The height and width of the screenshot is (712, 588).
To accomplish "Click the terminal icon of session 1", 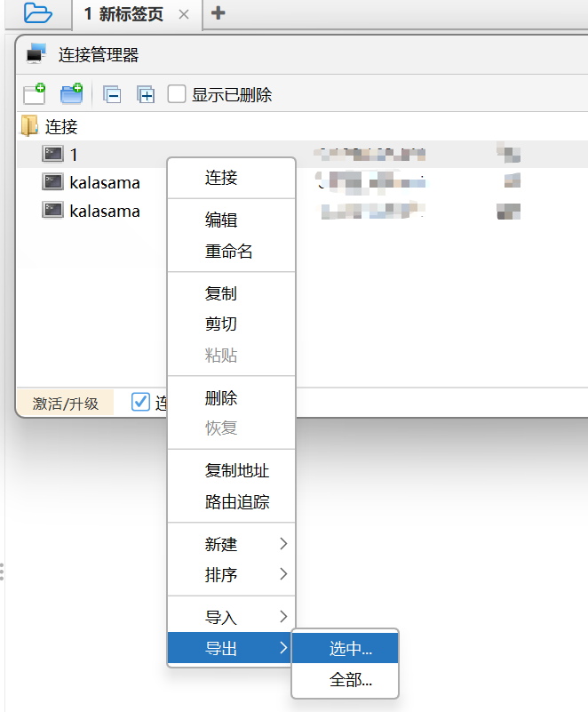I will click(52, 155).
